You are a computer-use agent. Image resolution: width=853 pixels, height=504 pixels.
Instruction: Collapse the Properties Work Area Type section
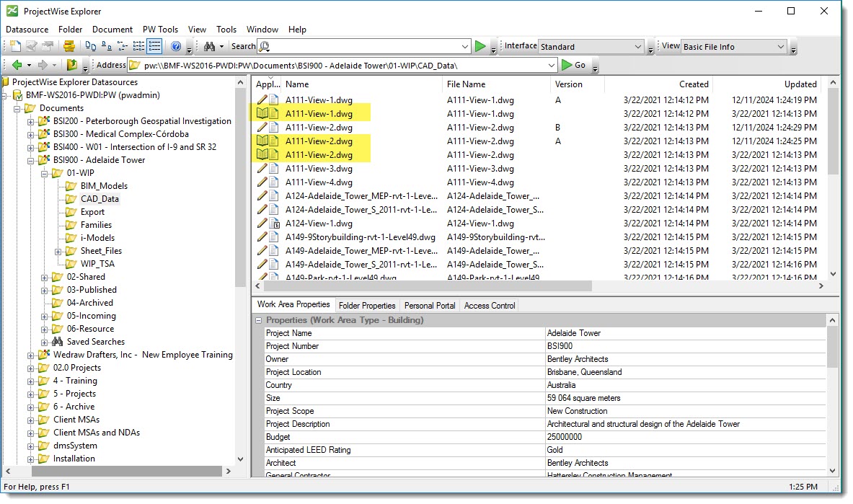[x=259, y=320]
